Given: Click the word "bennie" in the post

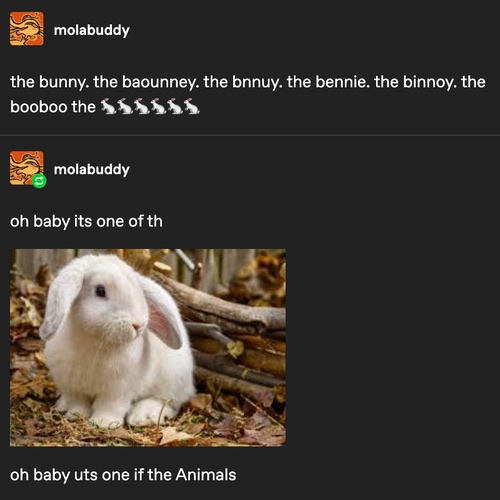Looking at the screenshot, I should (x=342, y=82).
